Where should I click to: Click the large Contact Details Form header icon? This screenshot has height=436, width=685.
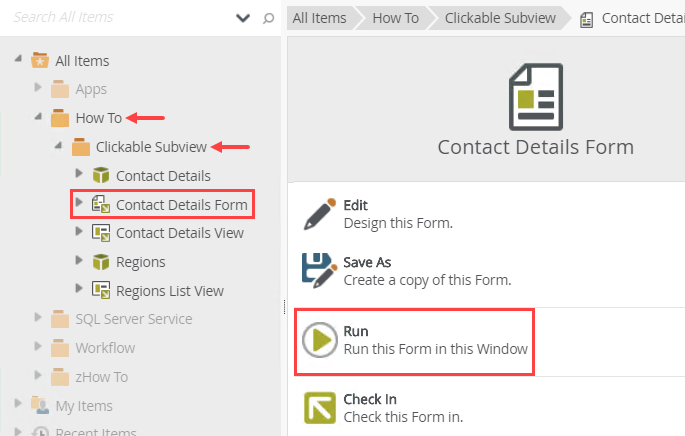point(535,98)
